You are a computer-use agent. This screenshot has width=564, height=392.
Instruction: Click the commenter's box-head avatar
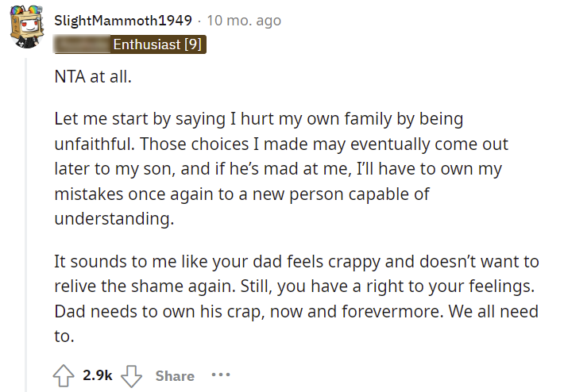(26, 26)
